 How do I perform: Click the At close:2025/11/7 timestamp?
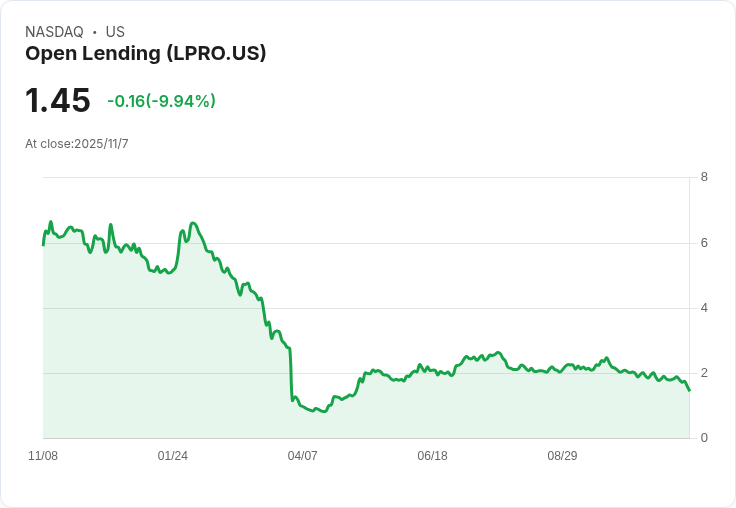[77, 144]
